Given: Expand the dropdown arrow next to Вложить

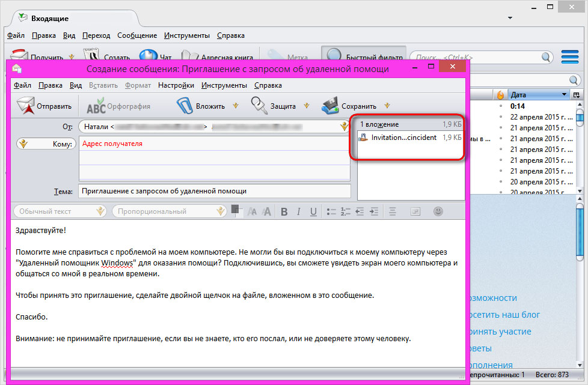Looking at the screenshot, I should (236, 106).
